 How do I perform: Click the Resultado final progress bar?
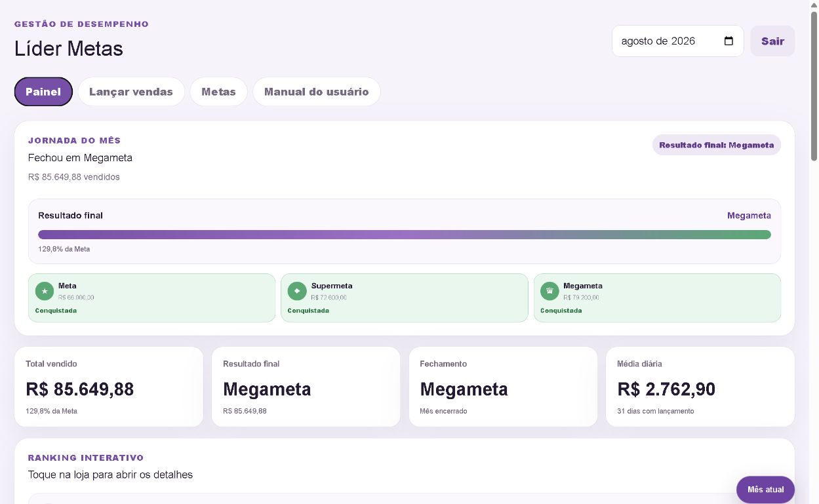(x=405, y=235)
